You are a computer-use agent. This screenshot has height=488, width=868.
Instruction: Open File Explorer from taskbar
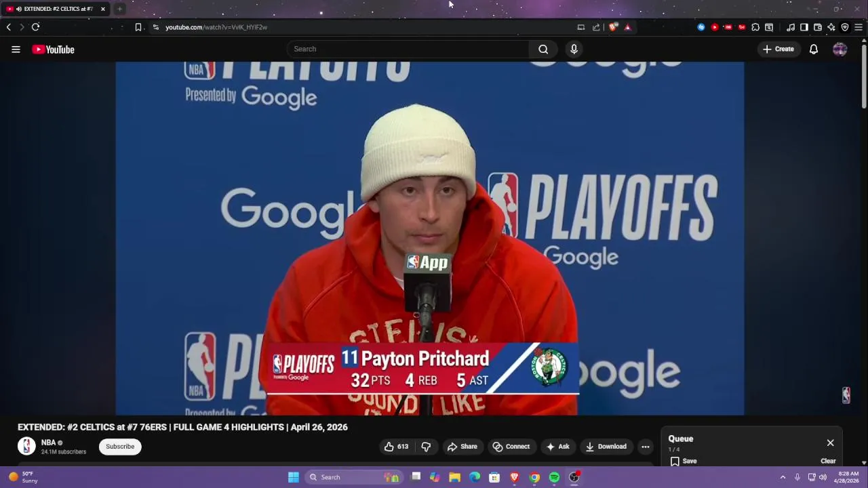tap(454, 477)
